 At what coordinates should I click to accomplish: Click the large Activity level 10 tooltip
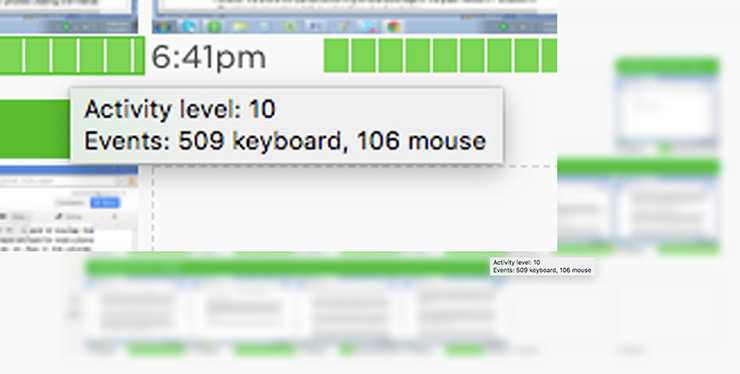point(286,126)
